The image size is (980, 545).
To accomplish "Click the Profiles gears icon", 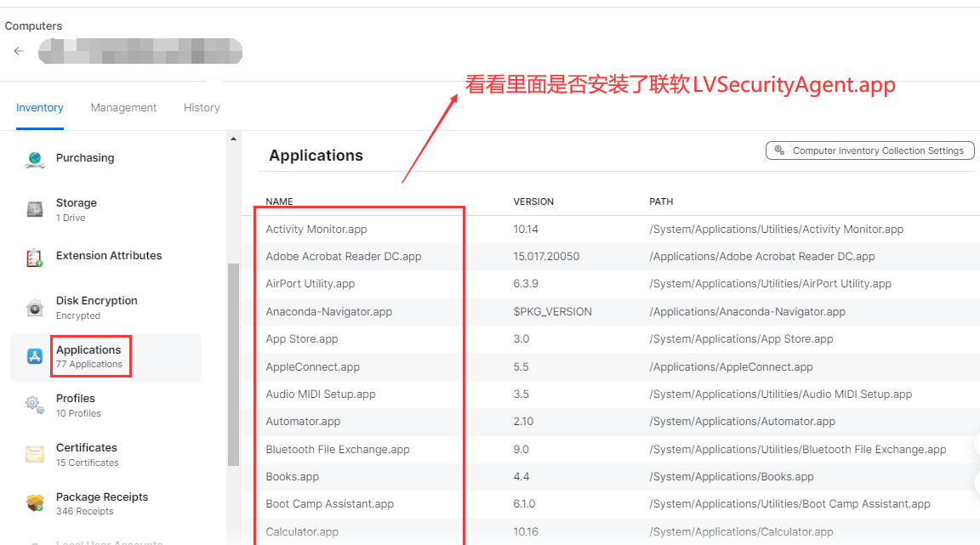I will click(35, 405).
